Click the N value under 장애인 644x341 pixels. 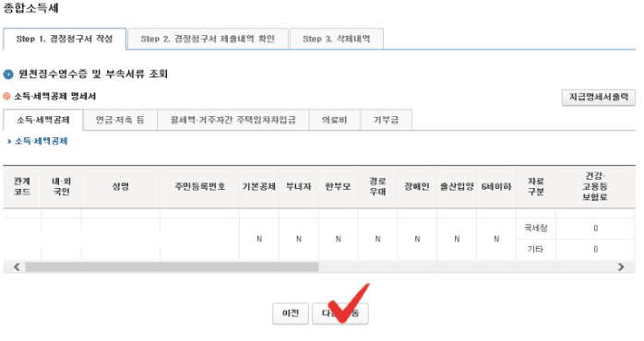(417, 239)
